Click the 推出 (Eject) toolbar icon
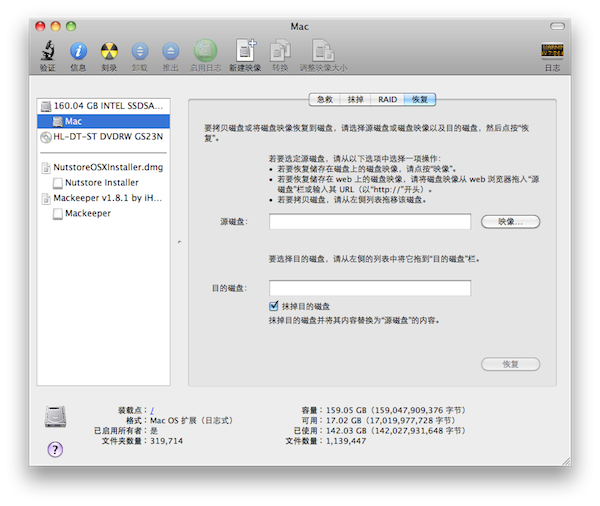600x506 pixels. (171, 50)
